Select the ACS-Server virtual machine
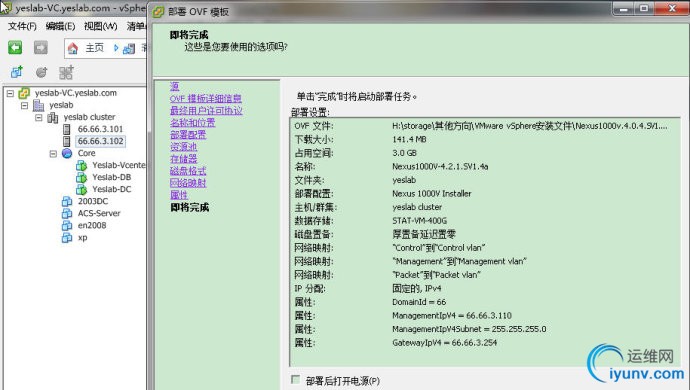Screen dimensions: 690x390 coord(99,213)
